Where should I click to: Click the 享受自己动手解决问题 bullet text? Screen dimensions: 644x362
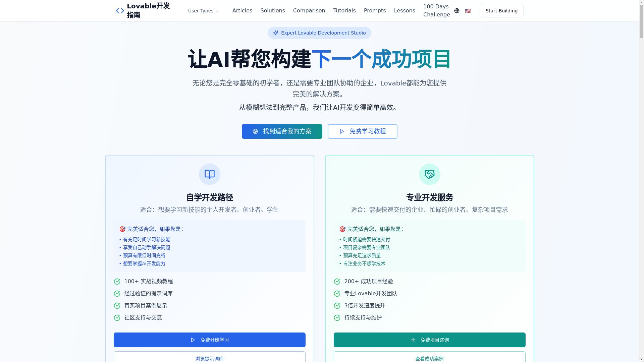pyautogui.click(x=147, y=248)
